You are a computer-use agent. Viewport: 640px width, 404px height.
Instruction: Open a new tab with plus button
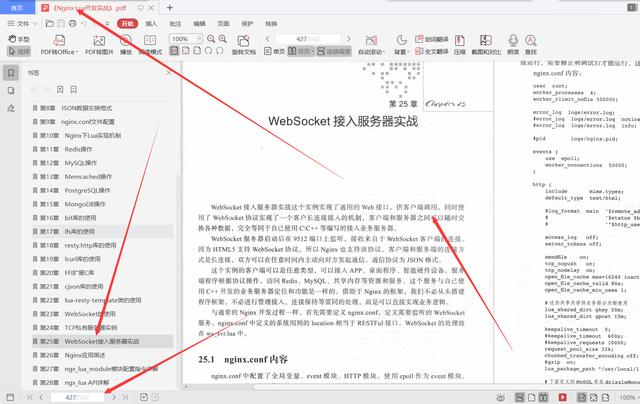tap(169, 8)
